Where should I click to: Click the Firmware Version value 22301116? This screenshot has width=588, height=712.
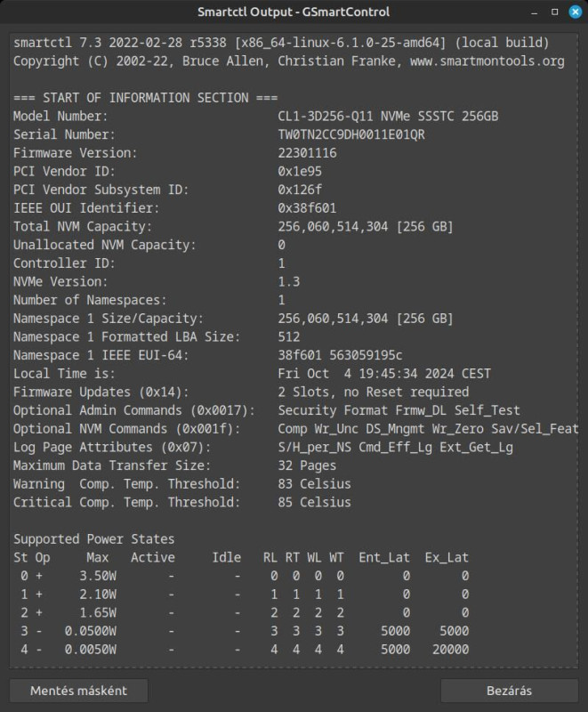click(x=307, y=153)
